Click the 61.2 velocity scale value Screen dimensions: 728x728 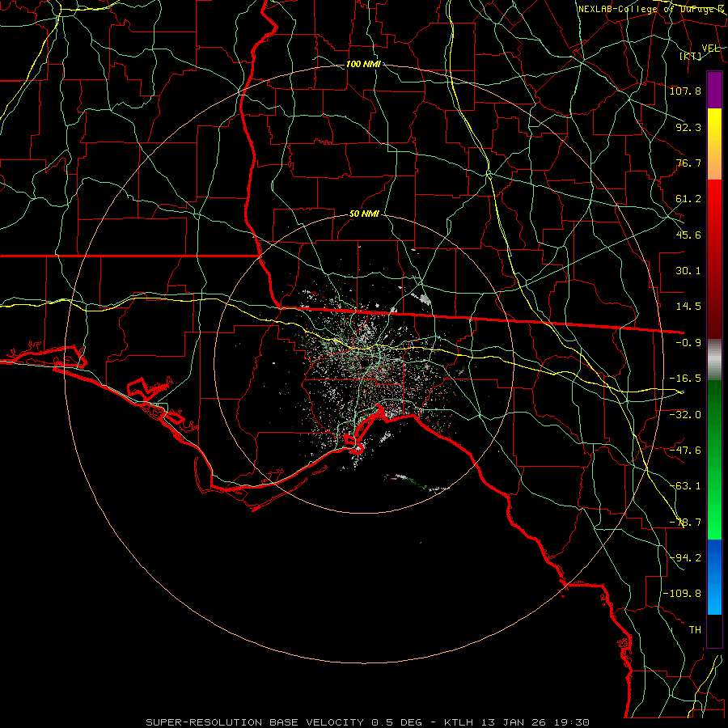(x=688, y=199)
